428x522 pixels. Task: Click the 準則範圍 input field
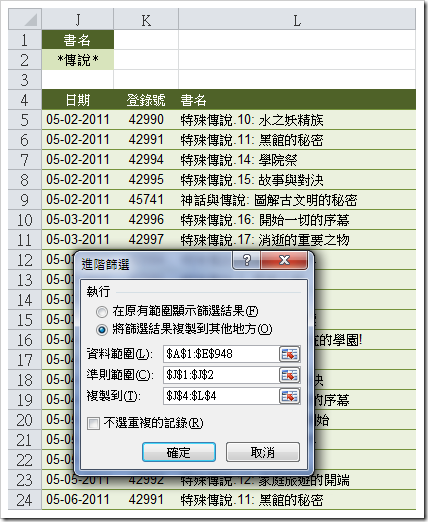coord(221,375)
